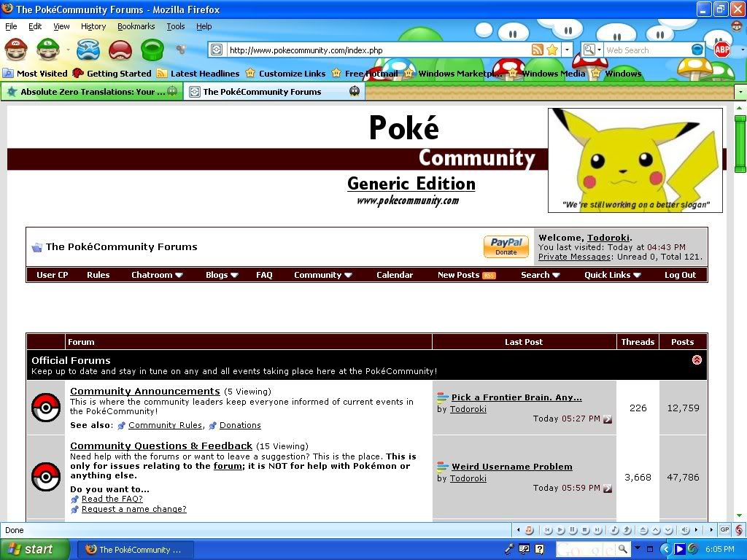Click the Web Search input field
This screenshot has width=747, height=560.
click(647, 50)
